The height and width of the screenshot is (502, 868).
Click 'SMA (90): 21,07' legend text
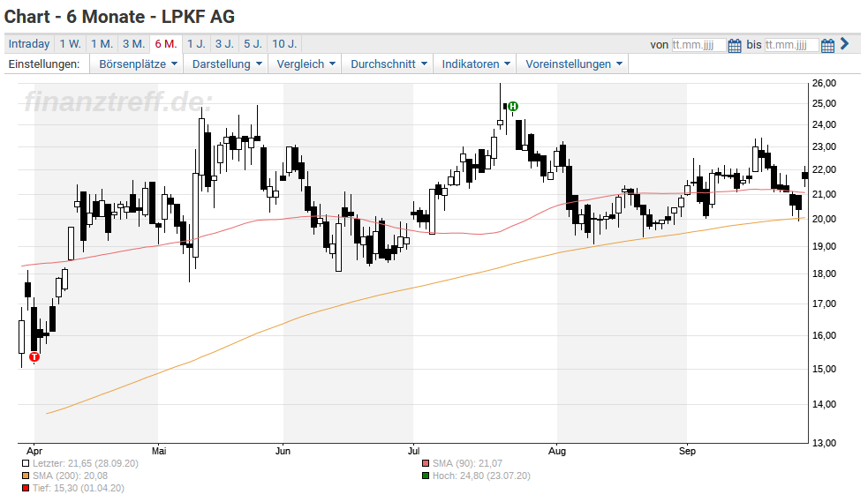[x=467, y=464]
